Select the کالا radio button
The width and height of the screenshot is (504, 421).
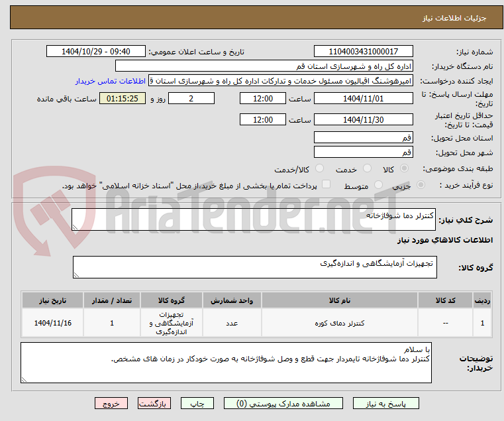(x=405, y=168)
